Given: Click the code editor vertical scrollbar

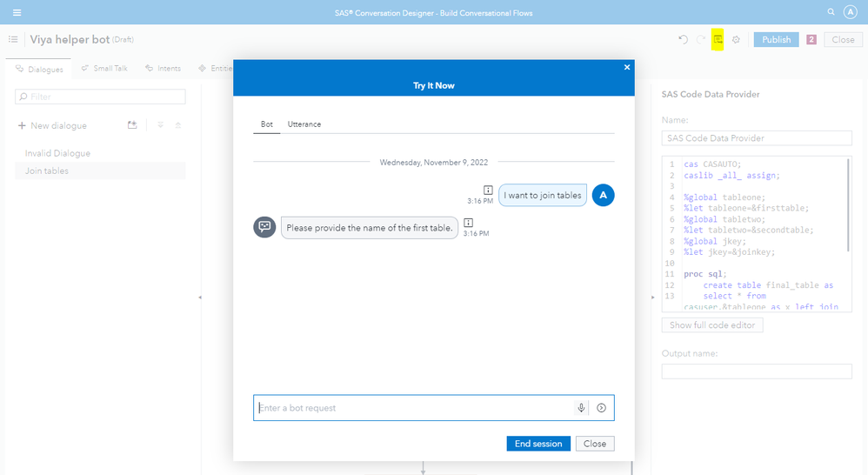Looking at the screenshot, I should pos(848,205).
